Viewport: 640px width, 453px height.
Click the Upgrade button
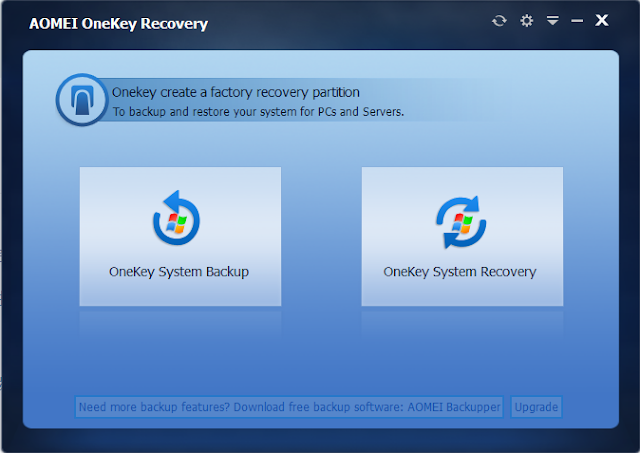pyautogui.click(x=536, y=407)
